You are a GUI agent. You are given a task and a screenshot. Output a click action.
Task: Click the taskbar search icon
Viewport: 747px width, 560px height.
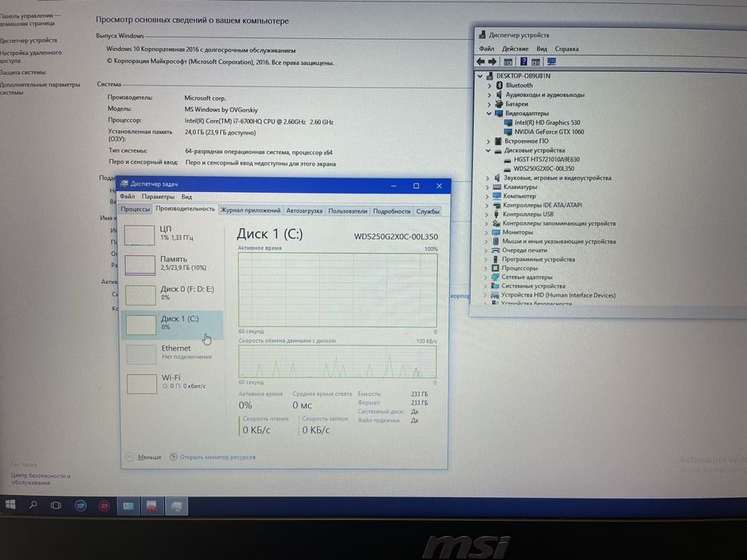tap(34, 505)
